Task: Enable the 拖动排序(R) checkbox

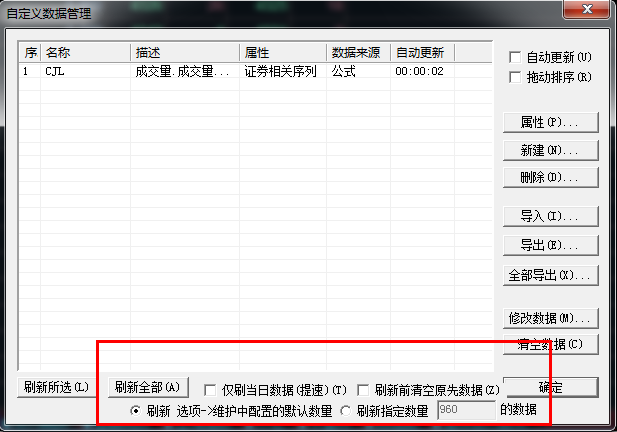Action: click(515, 77)
